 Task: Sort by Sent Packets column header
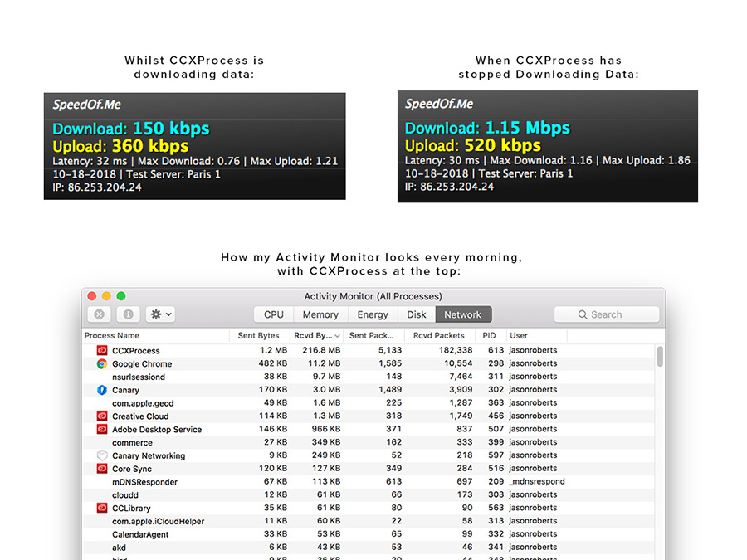(x=372, y=335)
